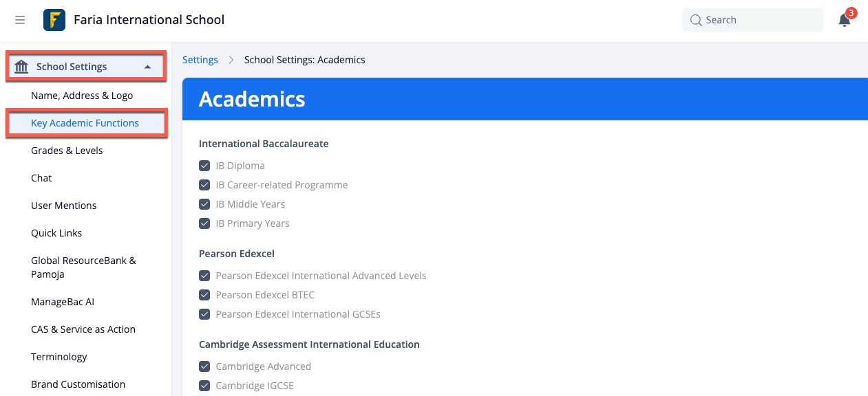This screenshot has height=396, width=868.
Task: Click the Settings breadcrumb link
Action: pos(200,60)
